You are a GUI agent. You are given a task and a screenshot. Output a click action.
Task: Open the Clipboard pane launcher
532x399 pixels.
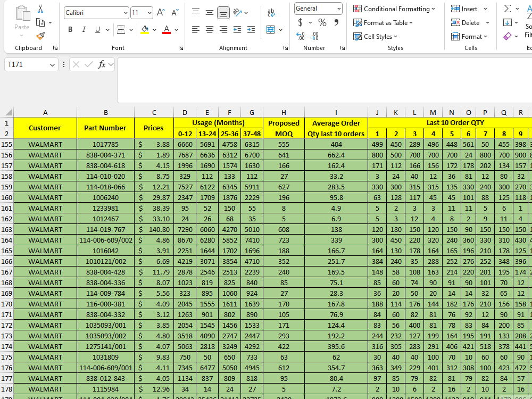tap(55, 48)
